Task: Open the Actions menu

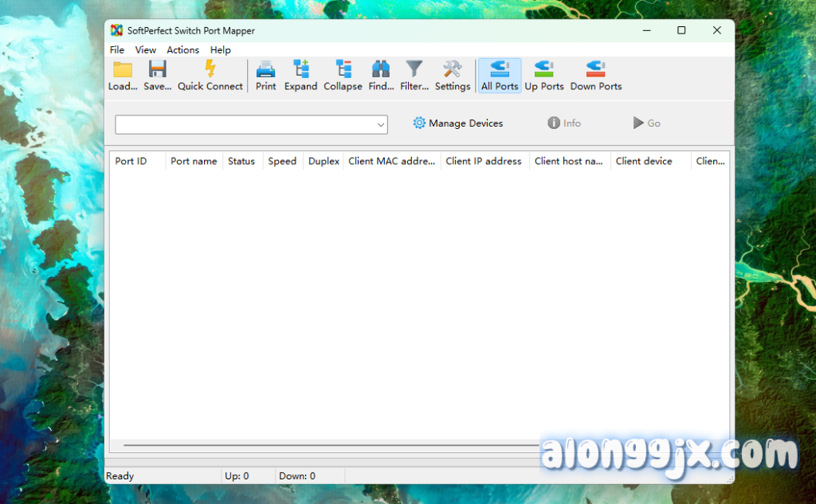Action: (x=182, y=49)
